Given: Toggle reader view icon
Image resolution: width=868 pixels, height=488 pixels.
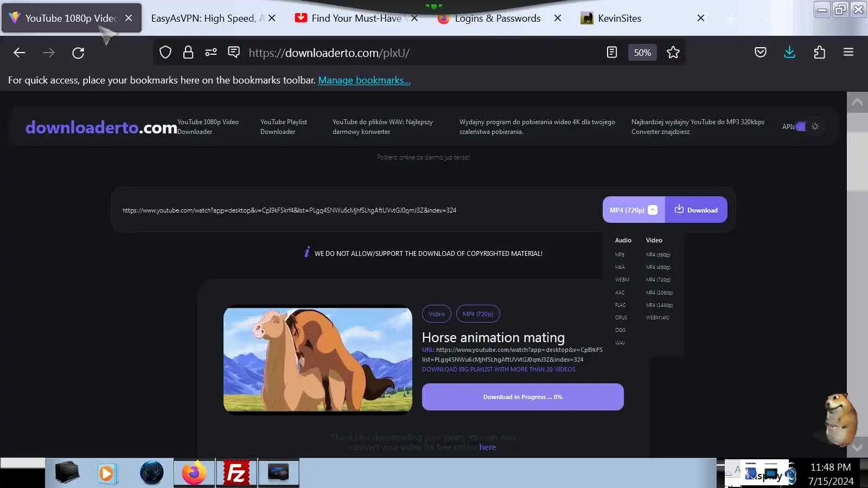Looking at the screenshot, I should pos(612,53).
